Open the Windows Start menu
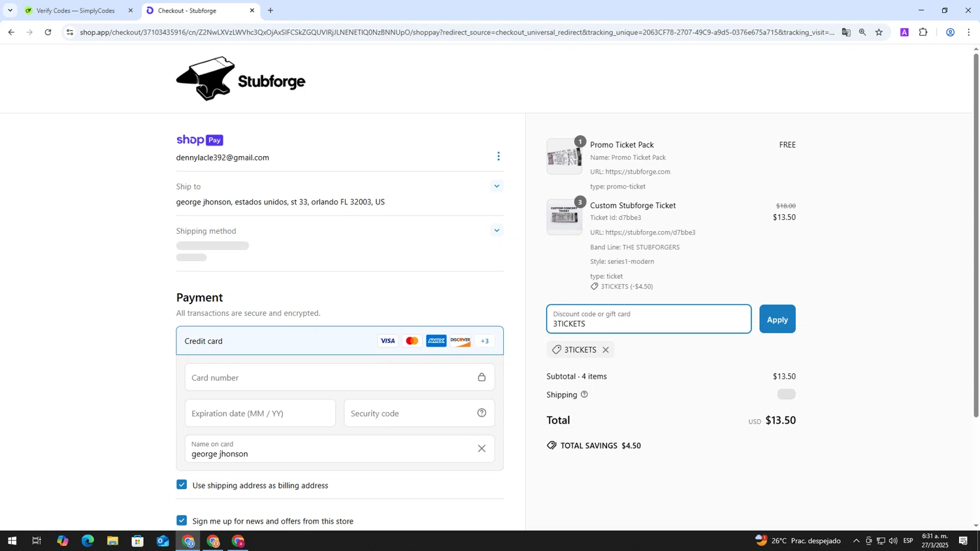 pos(12,541)
